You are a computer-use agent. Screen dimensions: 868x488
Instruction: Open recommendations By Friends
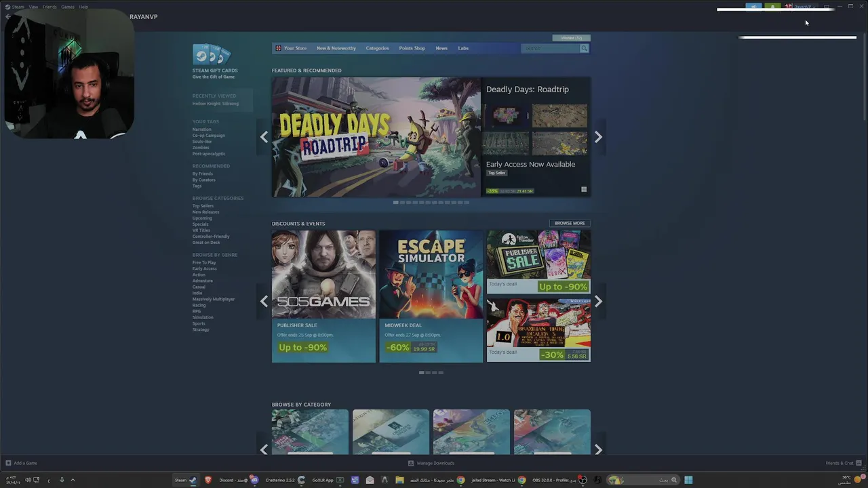203,174
